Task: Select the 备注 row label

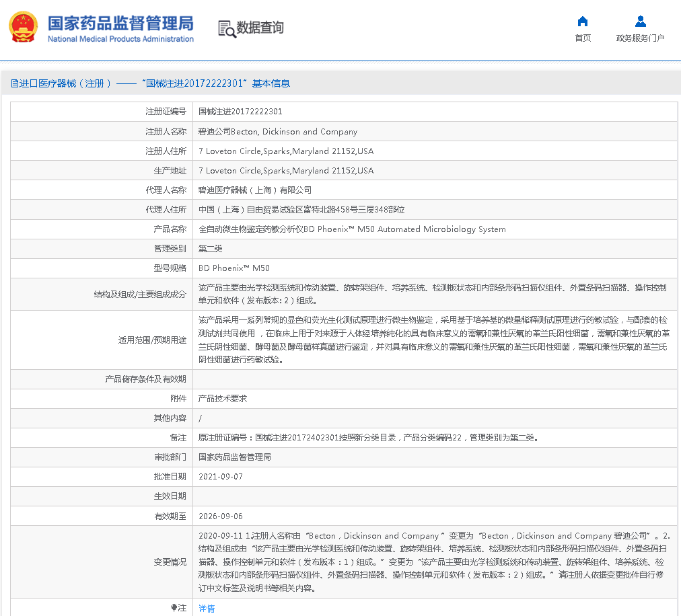Action: (178, 438)
